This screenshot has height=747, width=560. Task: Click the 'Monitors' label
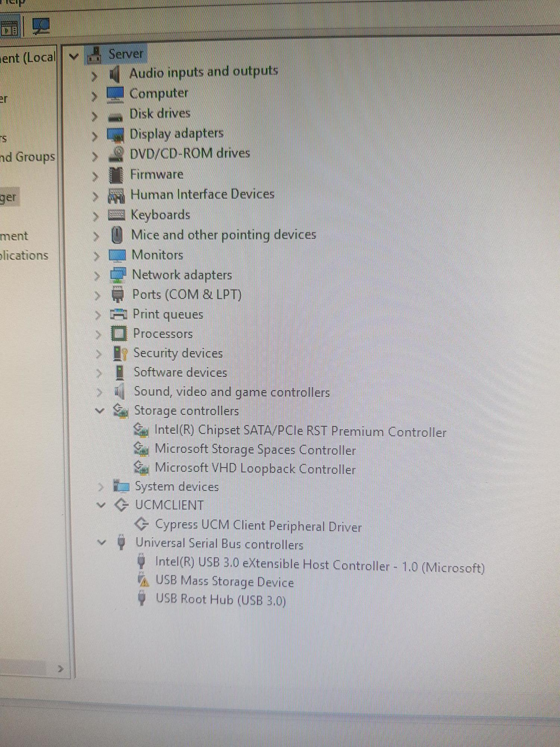pos(158,255)
